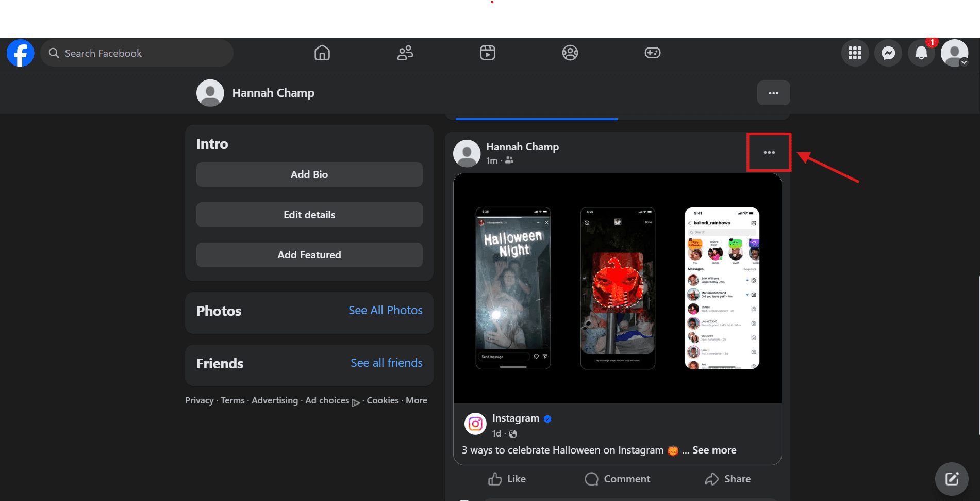The height and width of the screenshot is (501, 980).
Task: Click in the Search Facebook field
Action: tap(137, 53)
